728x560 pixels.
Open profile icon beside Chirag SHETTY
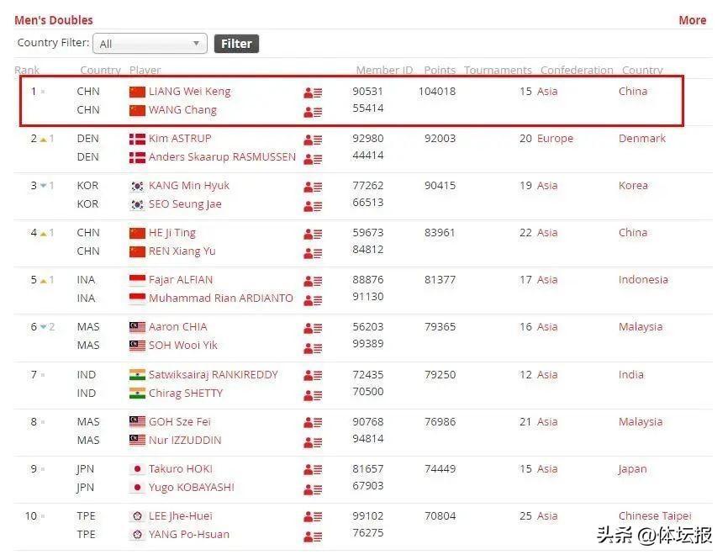pos(313,394)
